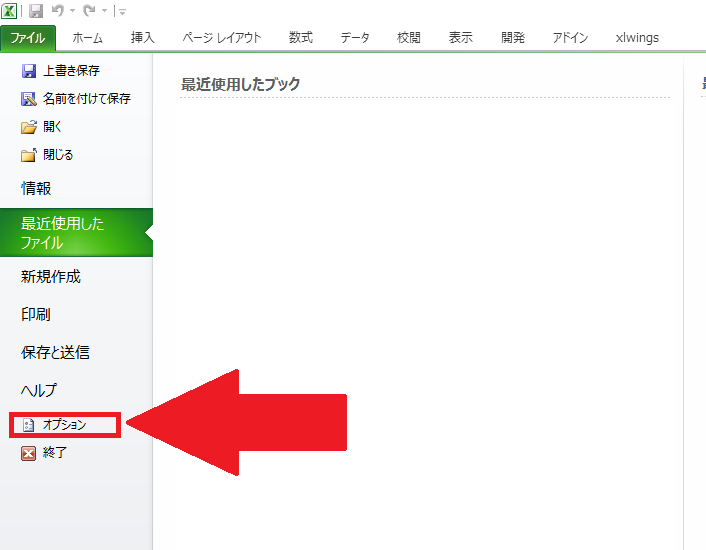Open the ヘルプ section
Screen dimensions: 706x550
pyautogui.click(x=39, y=390)
